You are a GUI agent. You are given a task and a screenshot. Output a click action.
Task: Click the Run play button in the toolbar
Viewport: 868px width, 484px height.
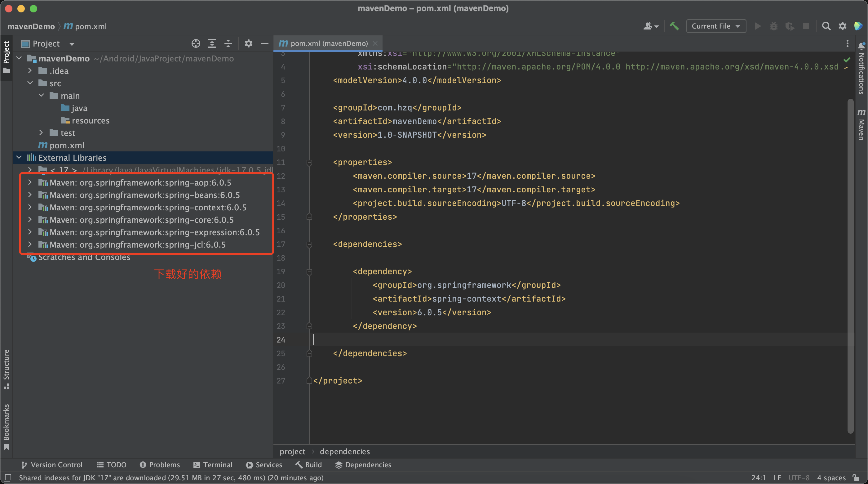pos(758,26)
